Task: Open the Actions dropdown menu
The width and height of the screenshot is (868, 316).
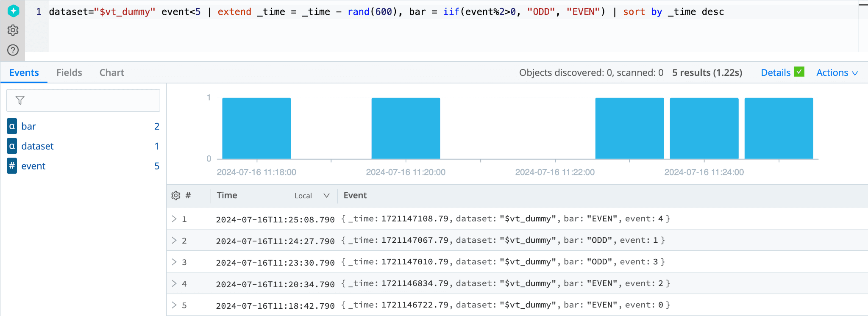Action: (x=837, y=73)
